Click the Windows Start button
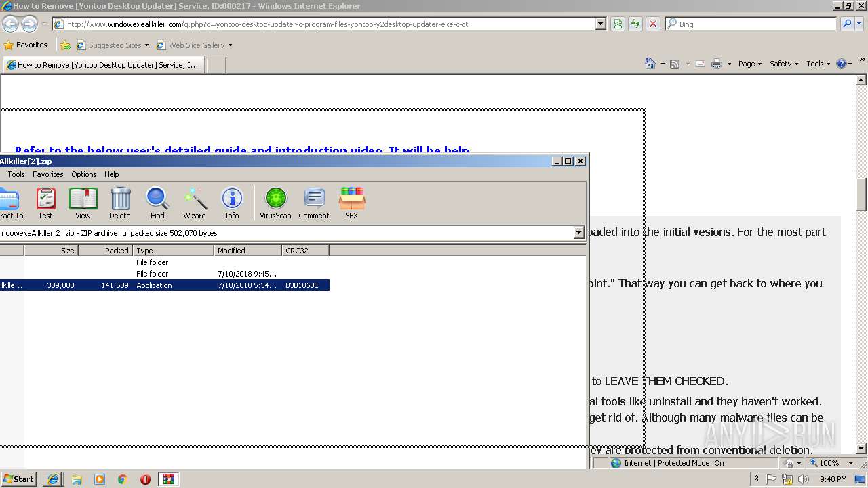This screenshot has width=868, height=488. tap(19, 479)
